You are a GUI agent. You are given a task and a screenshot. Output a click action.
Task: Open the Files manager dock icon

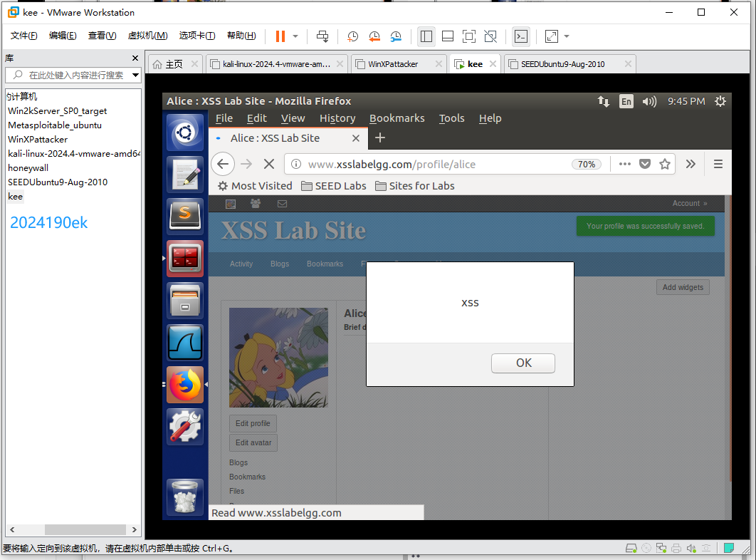[185, 300]
